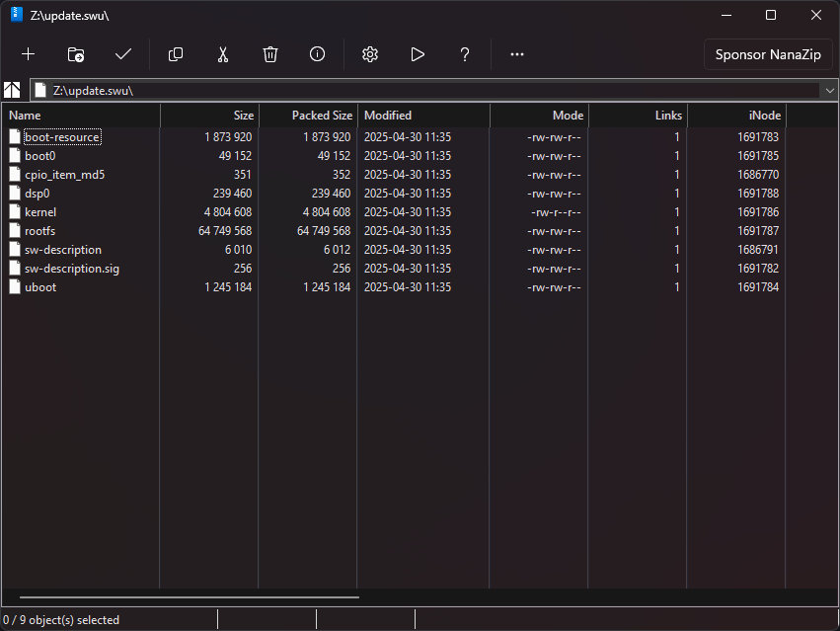Click the Add (plus) toolbar icon
Screen dimensions: 840x631
click(x=29, y=54)
